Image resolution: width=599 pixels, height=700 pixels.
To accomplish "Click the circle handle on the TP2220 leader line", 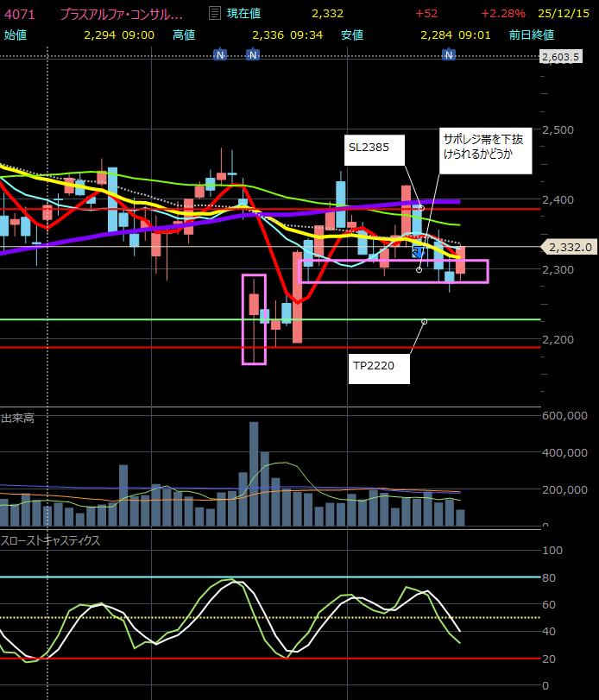I will 424,322.
